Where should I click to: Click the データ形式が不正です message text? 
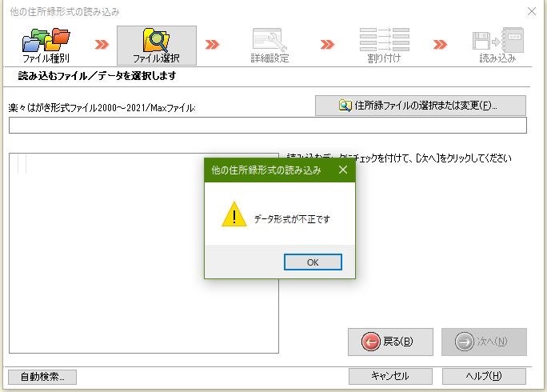(292, 219)
